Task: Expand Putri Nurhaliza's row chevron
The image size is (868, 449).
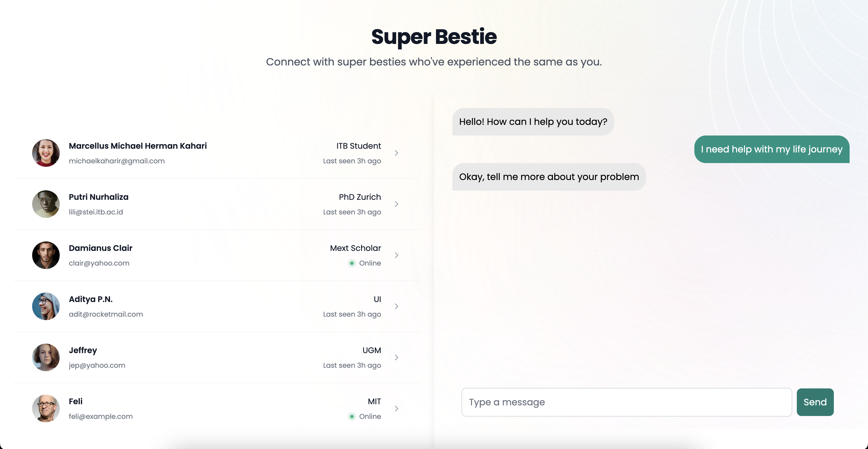Action: 396,204
